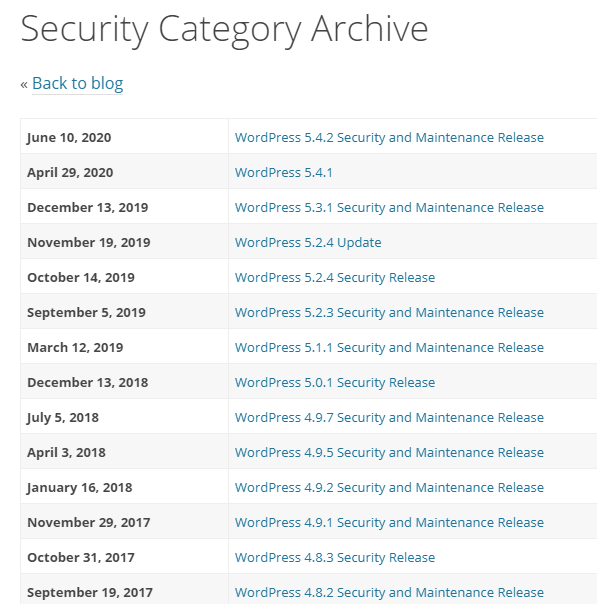Open WordPress 5.4.2 Security and Maintenance Release
597x604 pixels.
pos(389,138)
